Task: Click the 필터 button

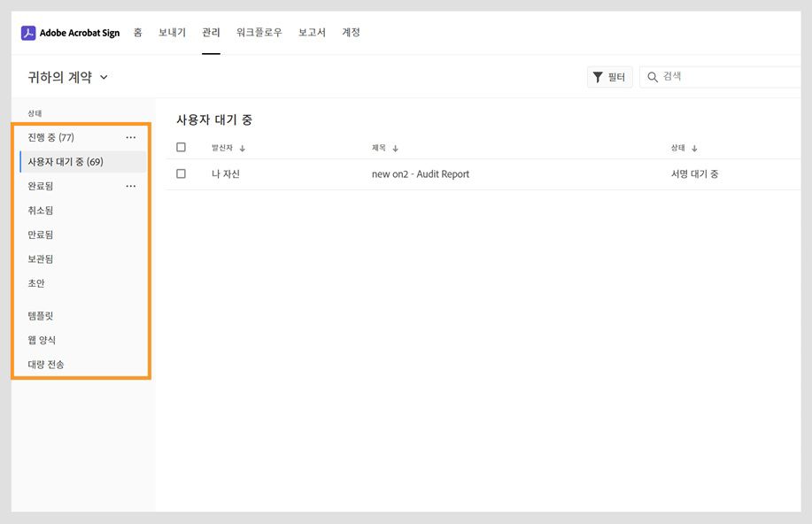Action: point(609,76)
